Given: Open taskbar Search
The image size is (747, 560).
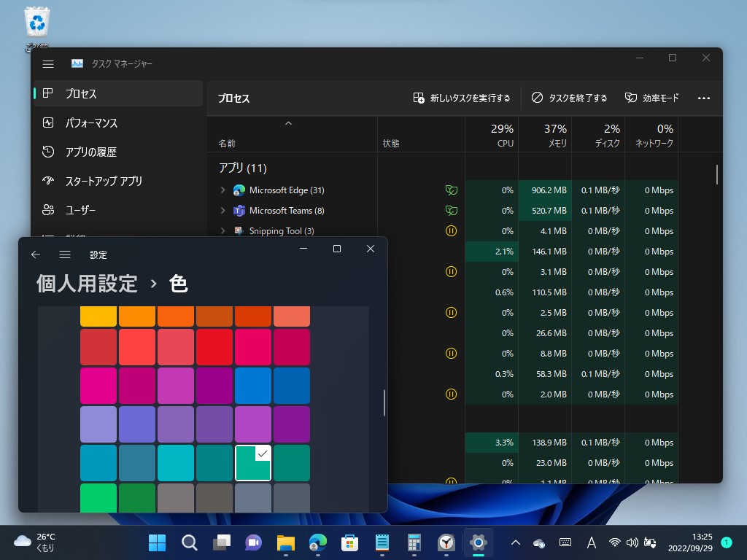Looking at the screenshot, I should point(189,542).
